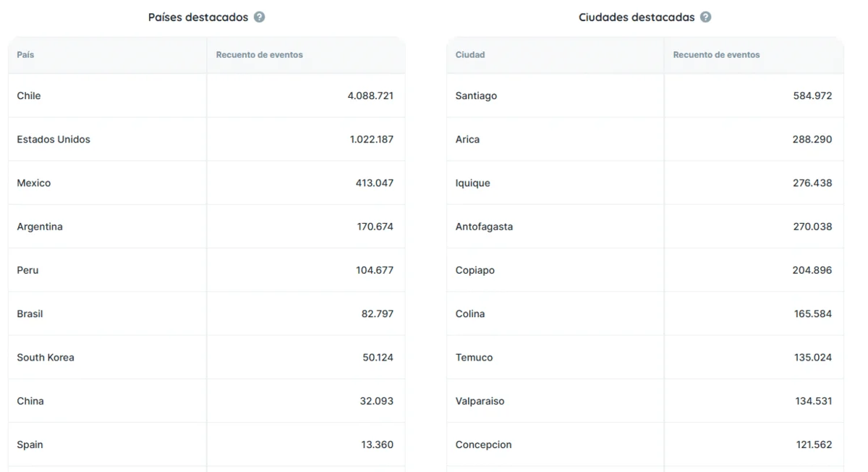Sort cities by Recuento de eventos
The height and width of the screenshot is (472, 868).
coord(716,54)
